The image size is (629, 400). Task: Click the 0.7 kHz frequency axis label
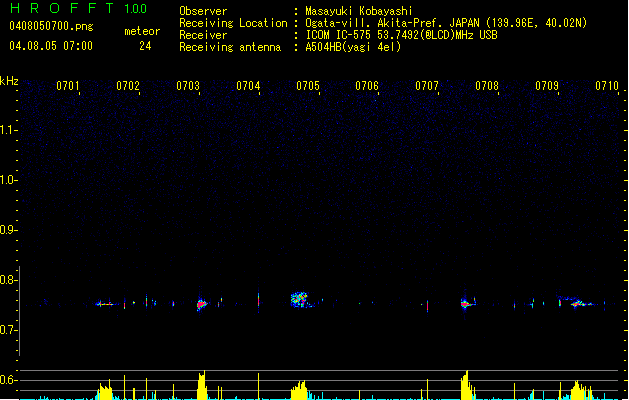[x=8, y=330]
